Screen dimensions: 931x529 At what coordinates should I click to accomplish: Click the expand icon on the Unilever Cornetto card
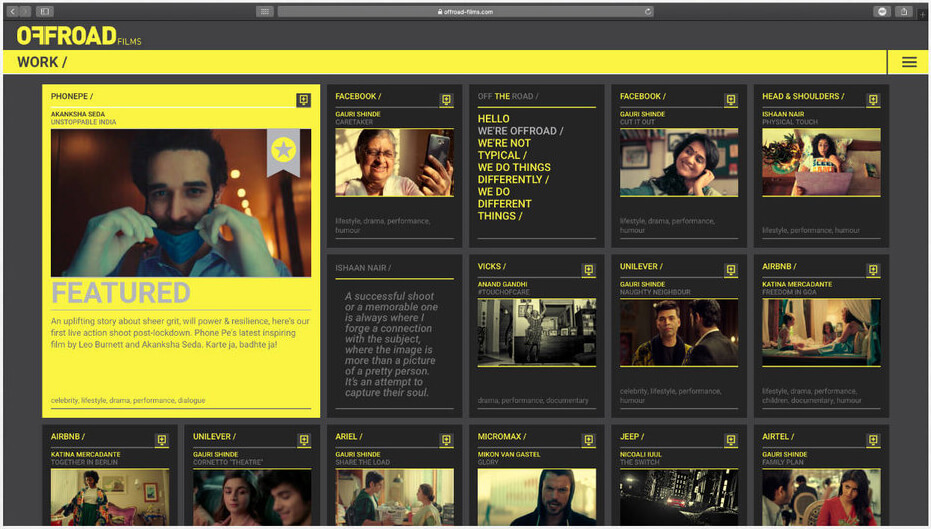pyautogui.click(x=304, y=440)
